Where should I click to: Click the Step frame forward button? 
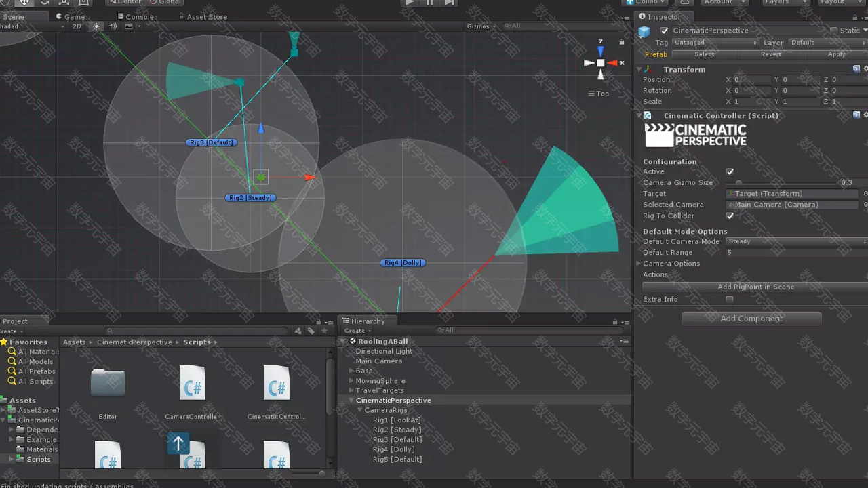coord(450,3)
